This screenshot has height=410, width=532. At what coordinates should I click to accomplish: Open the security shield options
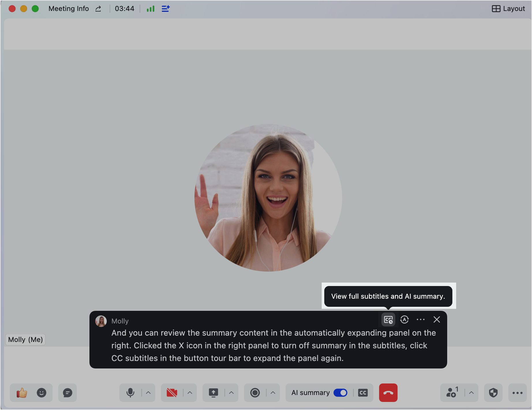point(493,393)
